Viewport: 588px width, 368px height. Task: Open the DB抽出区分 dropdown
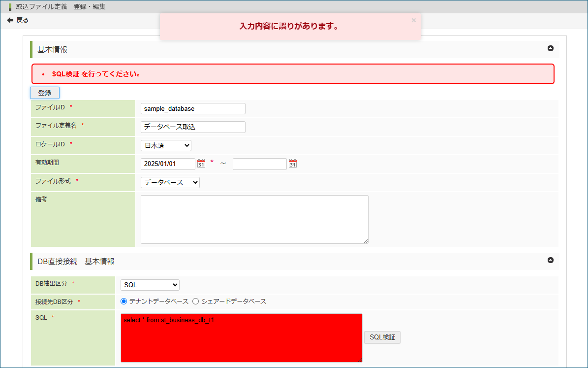tap(150, 285)
